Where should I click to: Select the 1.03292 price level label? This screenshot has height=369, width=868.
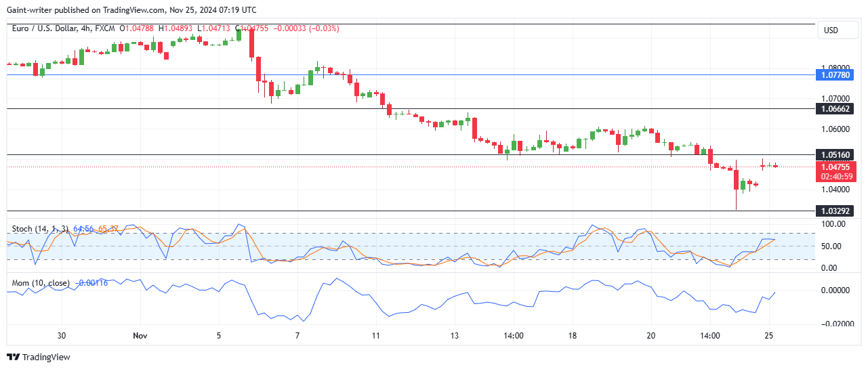(834, 211)
